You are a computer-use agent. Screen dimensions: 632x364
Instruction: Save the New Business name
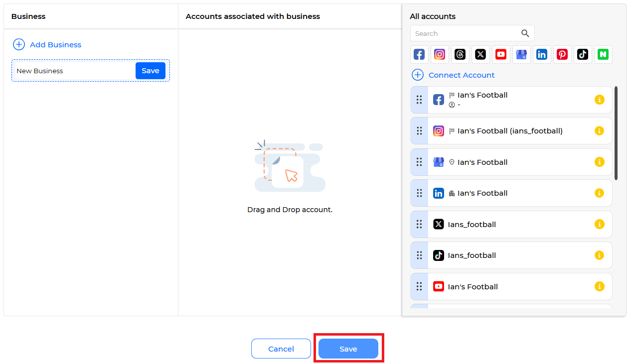coord(151,71)
